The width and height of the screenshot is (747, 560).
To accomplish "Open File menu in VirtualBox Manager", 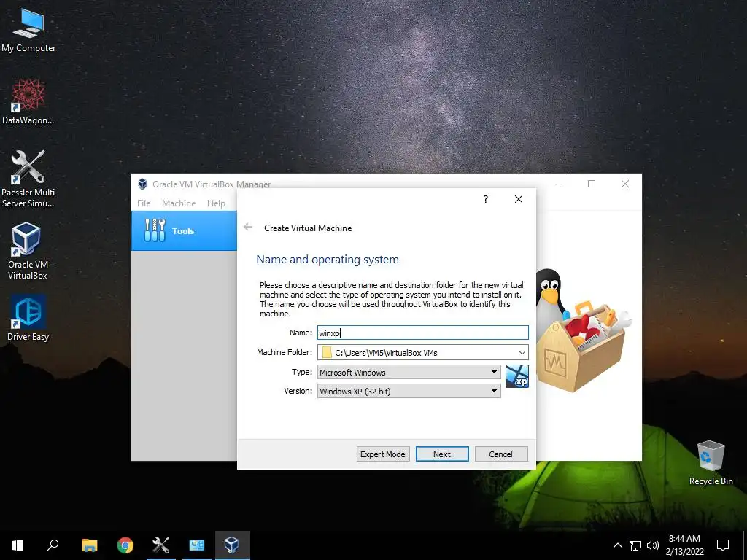I will tap(144, 203).
